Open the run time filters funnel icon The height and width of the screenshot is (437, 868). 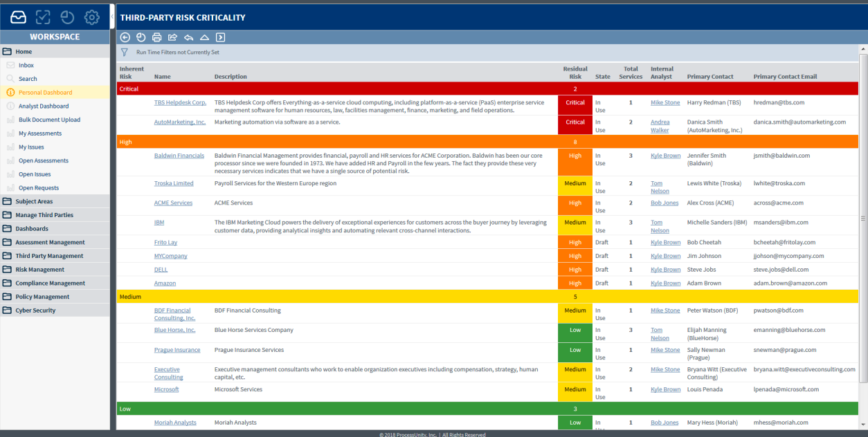tap(125, 53)
